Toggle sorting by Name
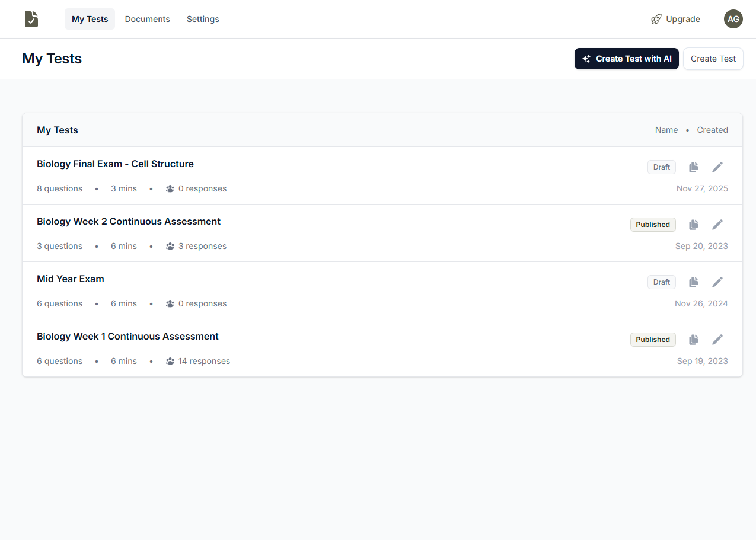 point(666,130)
